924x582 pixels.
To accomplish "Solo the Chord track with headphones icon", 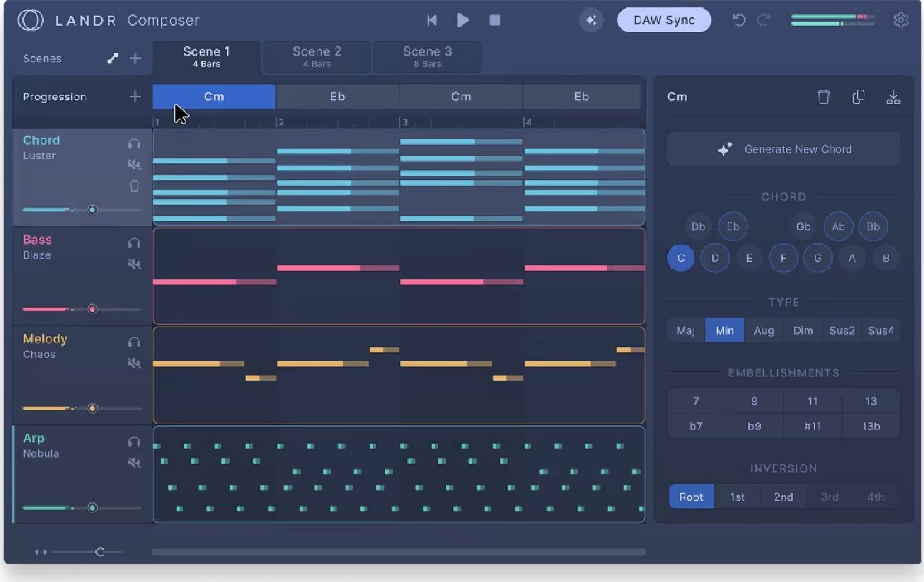I will point(134,144).
